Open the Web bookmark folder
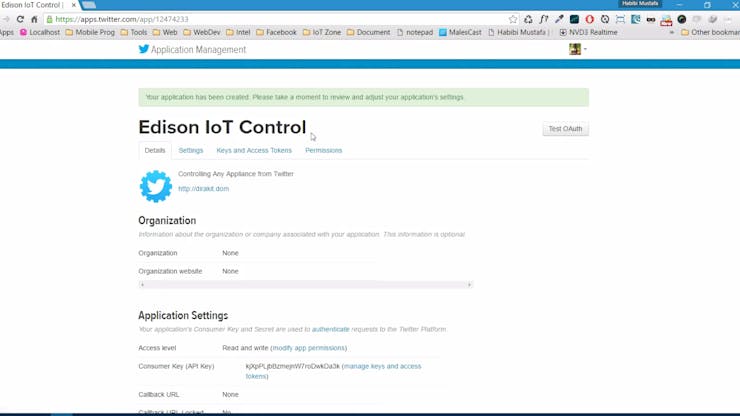 (x=165, y=33)
